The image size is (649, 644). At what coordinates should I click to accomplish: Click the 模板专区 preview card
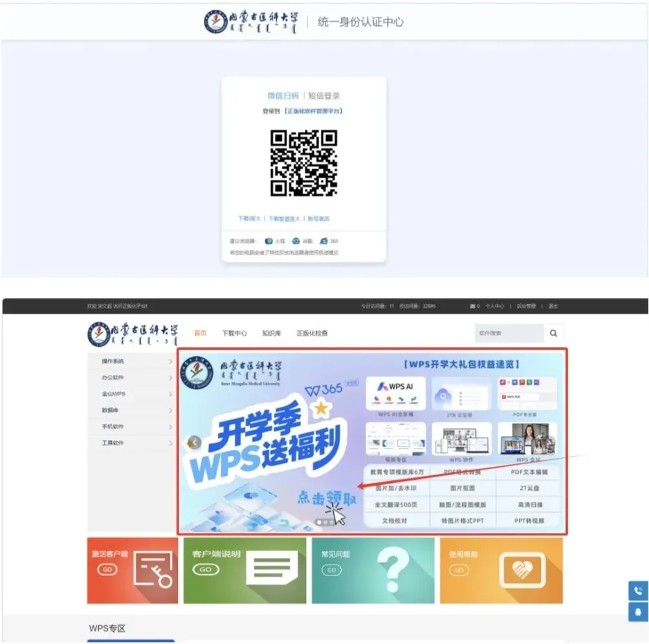pyautogui.click(x=396, y=439)
